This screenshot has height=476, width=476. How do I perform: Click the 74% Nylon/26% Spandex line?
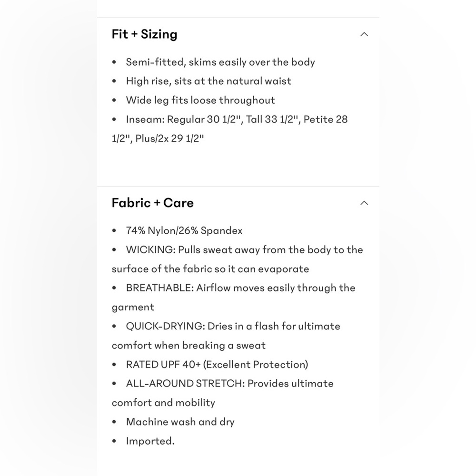184,231
